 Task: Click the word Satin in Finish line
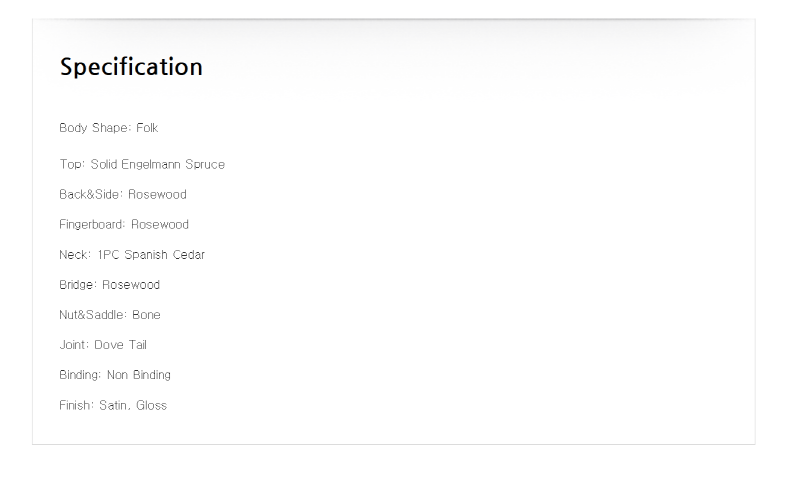coord(113,405)
